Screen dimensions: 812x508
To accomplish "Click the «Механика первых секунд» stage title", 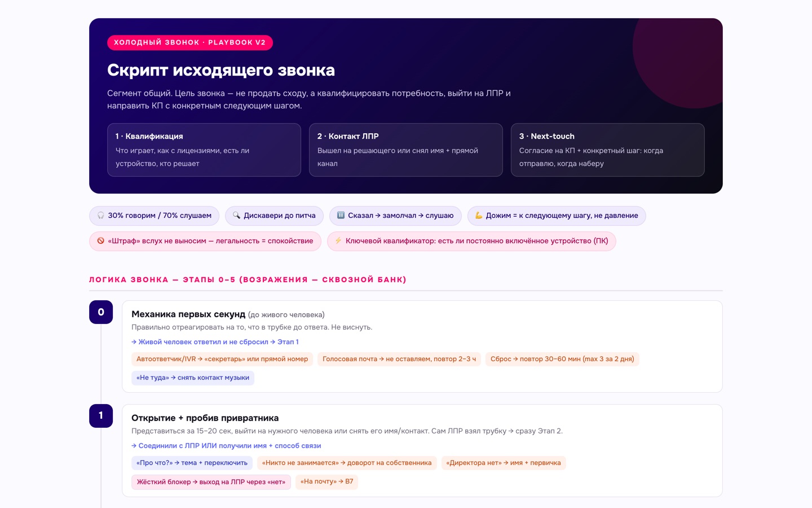I will point(188,314).
